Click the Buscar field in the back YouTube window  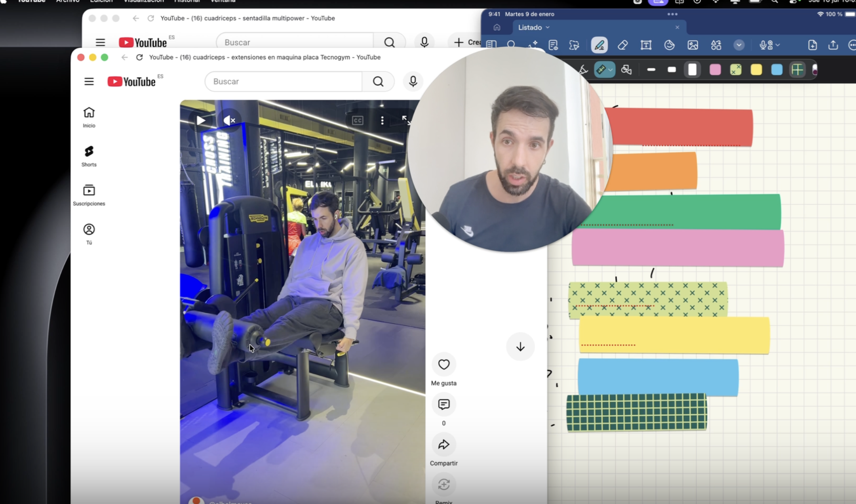click(x=295, y=42)
